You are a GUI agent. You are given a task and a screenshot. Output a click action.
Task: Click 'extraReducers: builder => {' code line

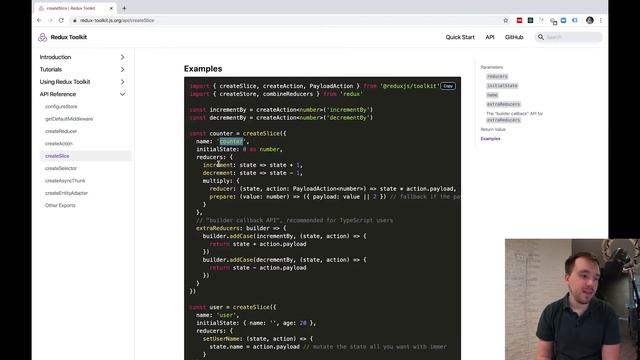241,228
